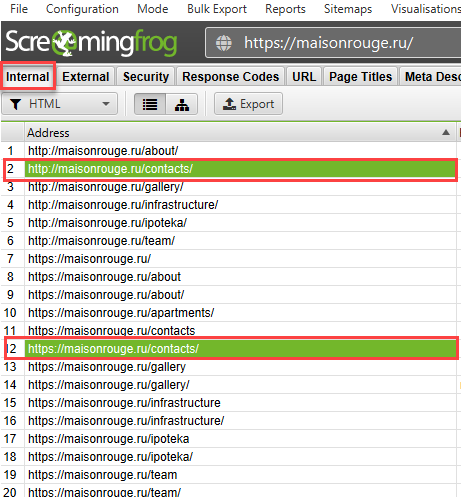Click the Export button
Viewport: 461px width, 497px height.
pyautogui.click(x=248, y=104)
